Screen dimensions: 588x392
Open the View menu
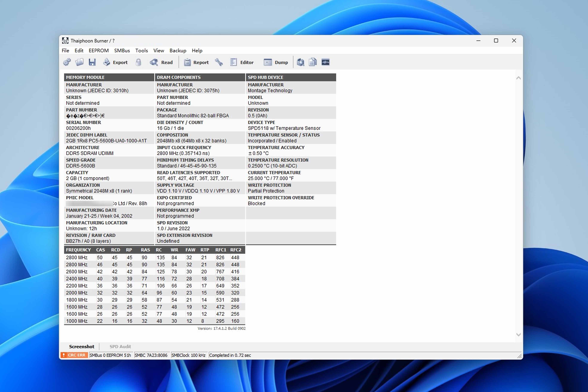(x=159, y=50)
